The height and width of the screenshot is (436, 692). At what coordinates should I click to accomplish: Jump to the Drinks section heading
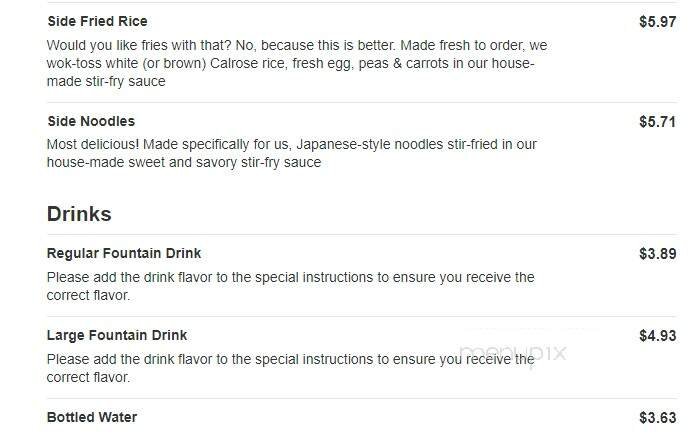[79, 214]
